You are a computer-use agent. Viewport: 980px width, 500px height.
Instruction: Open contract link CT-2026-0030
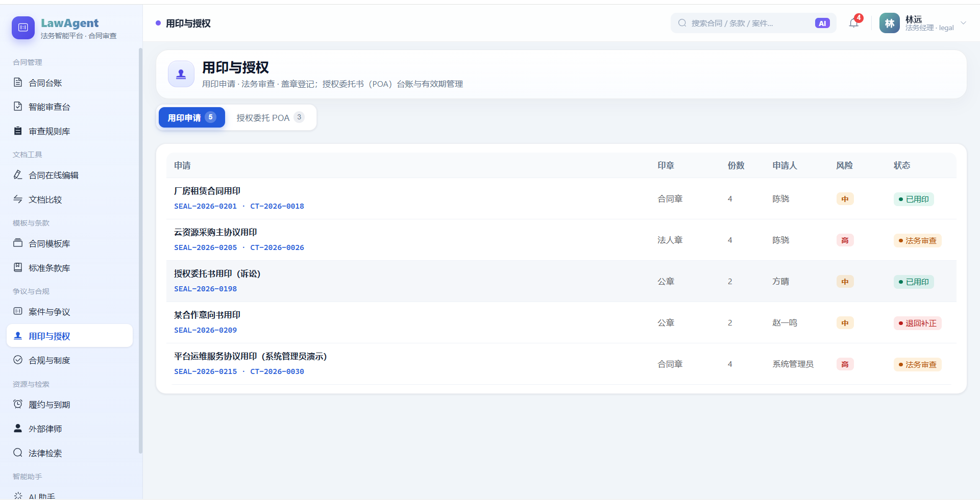[277, 371]
